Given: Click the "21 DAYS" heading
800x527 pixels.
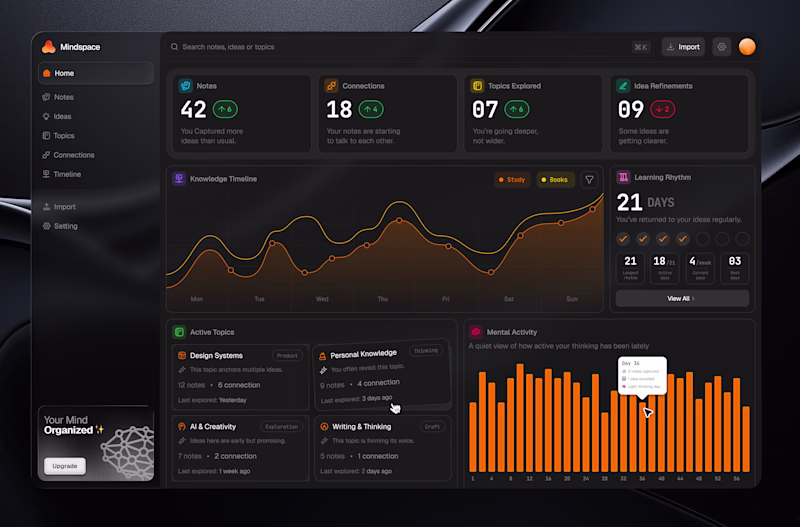Looking at the screenshot, I should pyautogui.click(x=645, y=203).
